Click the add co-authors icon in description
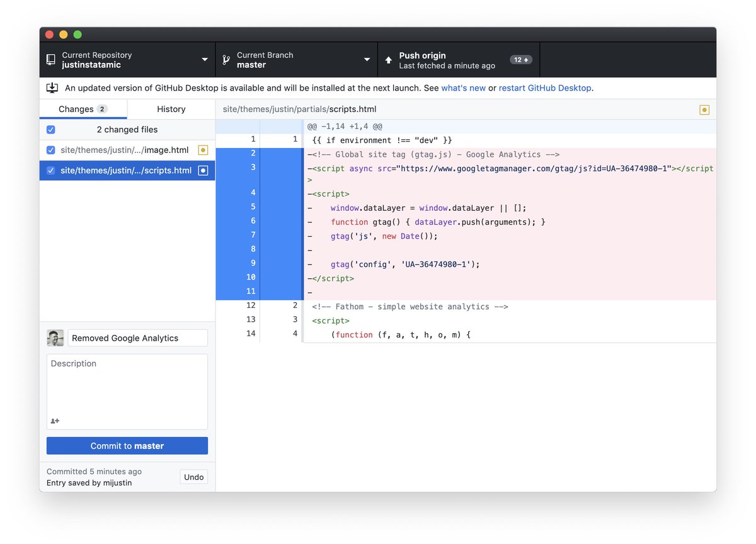The height and width of the screenshot is (544, 756). [55, 421]
